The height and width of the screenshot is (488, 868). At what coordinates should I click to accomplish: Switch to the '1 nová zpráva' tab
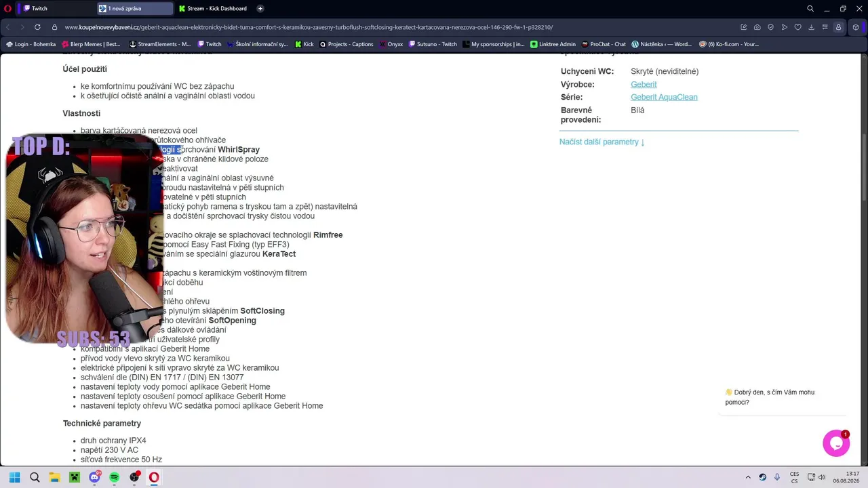[134, 9]
